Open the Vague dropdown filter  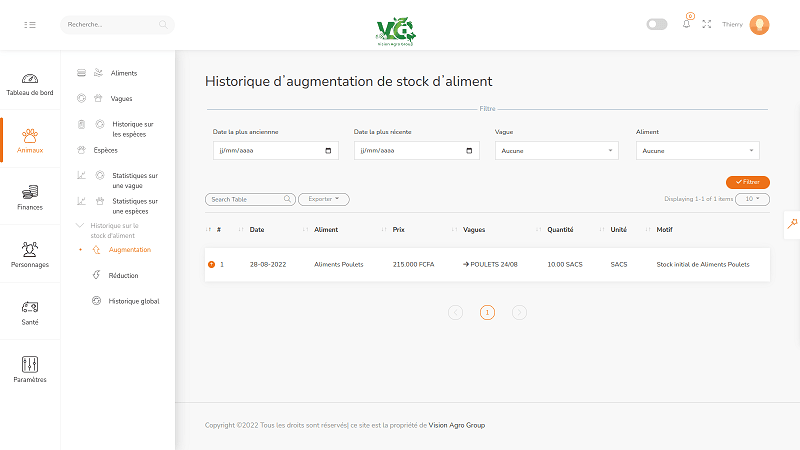556,151
